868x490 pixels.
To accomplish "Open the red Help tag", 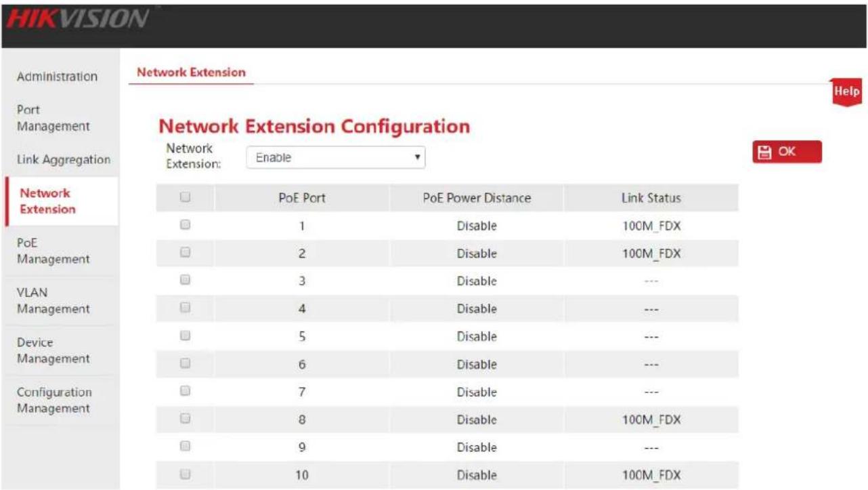I will coord(847,92).
